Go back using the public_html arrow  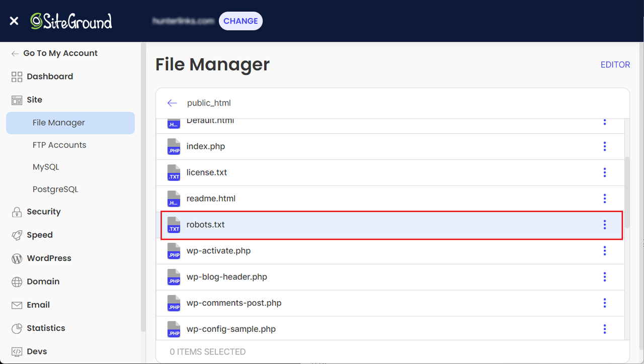point(172,103)
